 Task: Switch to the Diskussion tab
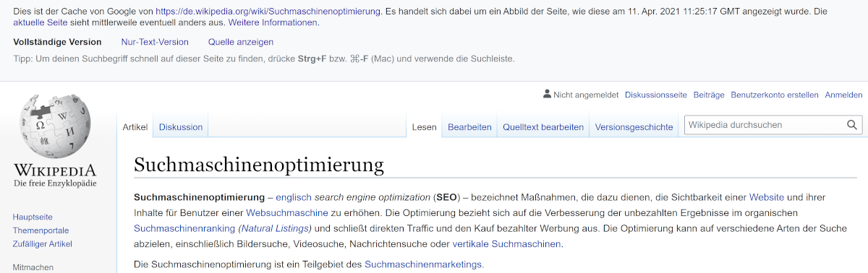(x=181, y=127)
